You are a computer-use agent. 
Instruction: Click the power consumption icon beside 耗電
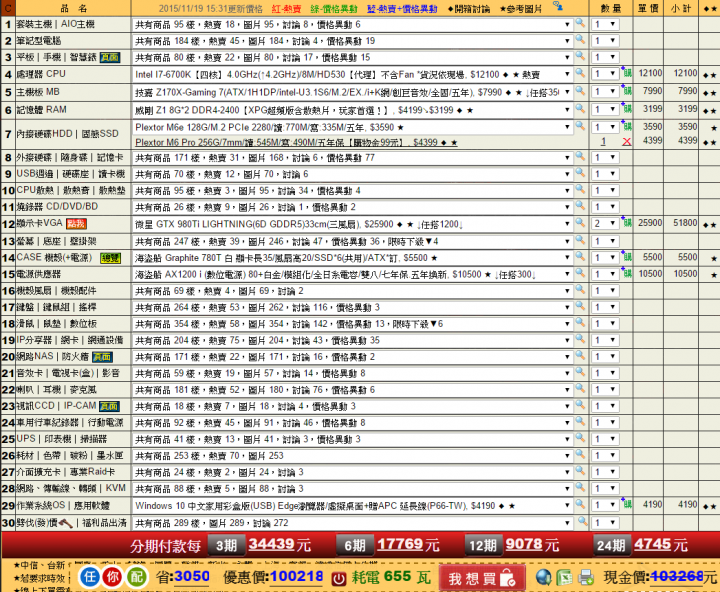(339, 578)
